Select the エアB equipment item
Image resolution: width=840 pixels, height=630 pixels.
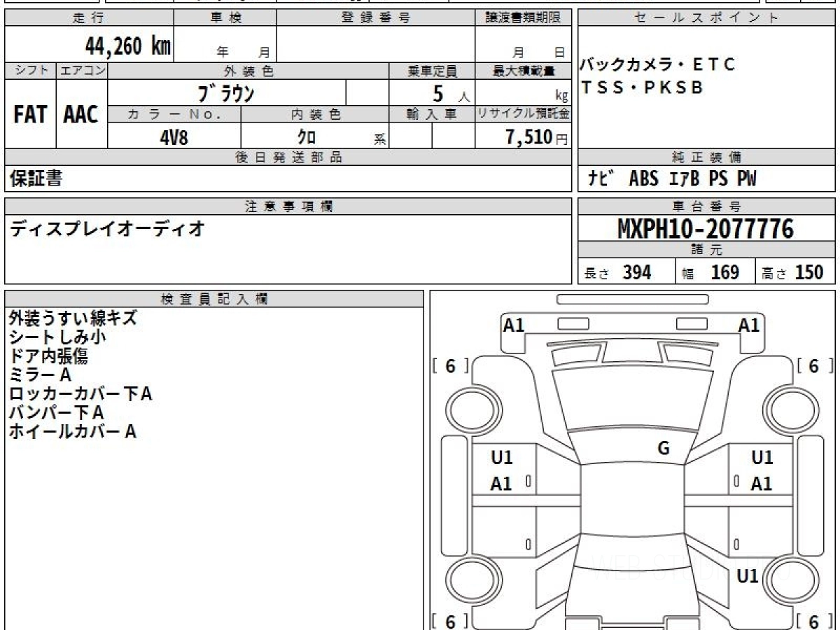click(684, 178)
